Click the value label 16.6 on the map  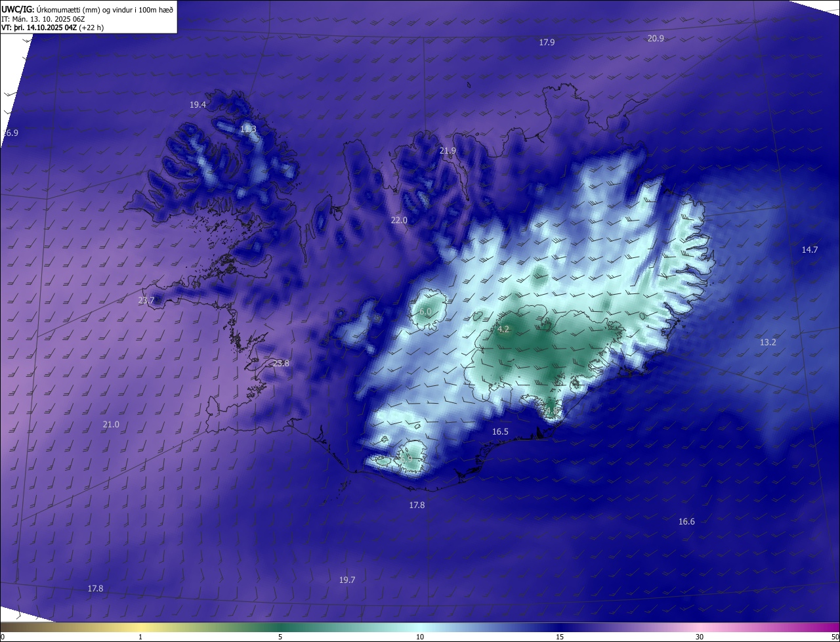coord(686,522)
